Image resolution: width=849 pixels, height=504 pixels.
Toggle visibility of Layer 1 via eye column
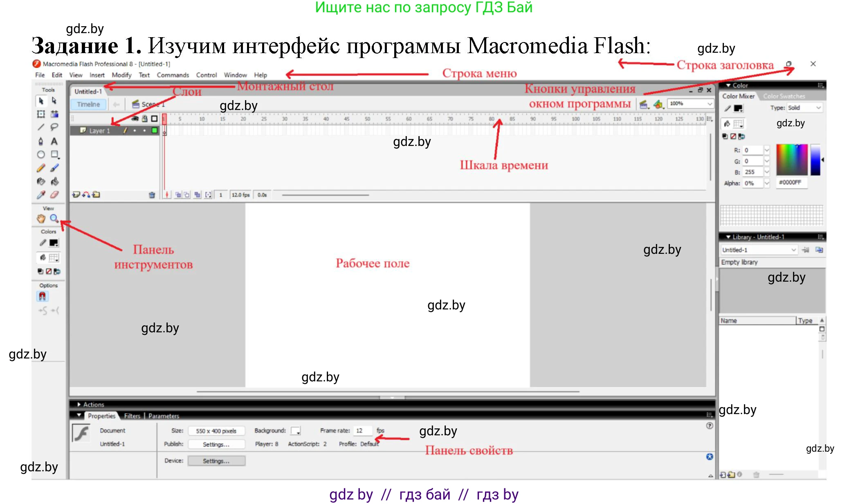(135, 130)
